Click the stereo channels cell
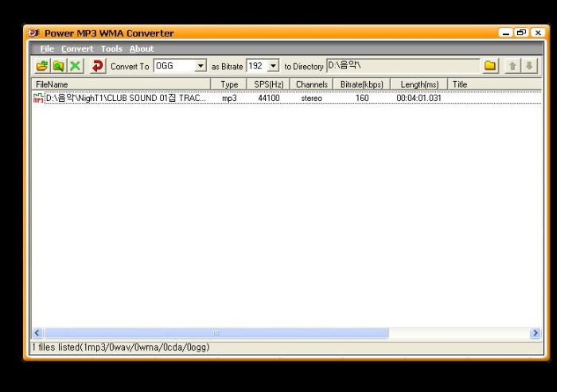 pyautogui.click(x=312, y=98)
